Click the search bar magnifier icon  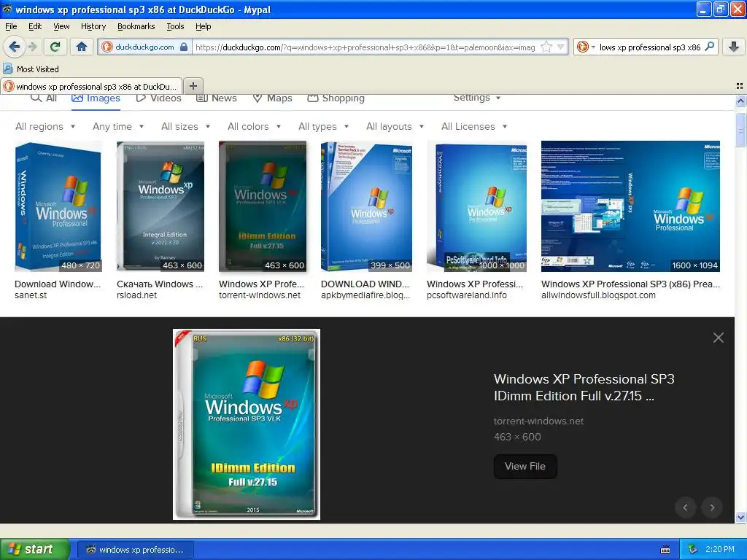pyautogui.click(x=709, y=47)
